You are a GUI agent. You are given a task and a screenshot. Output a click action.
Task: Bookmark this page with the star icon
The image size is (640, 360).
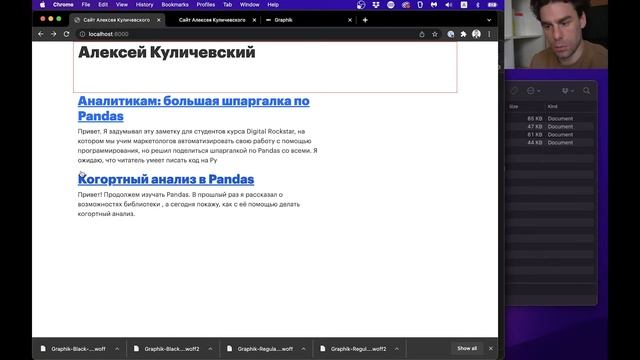435,34
